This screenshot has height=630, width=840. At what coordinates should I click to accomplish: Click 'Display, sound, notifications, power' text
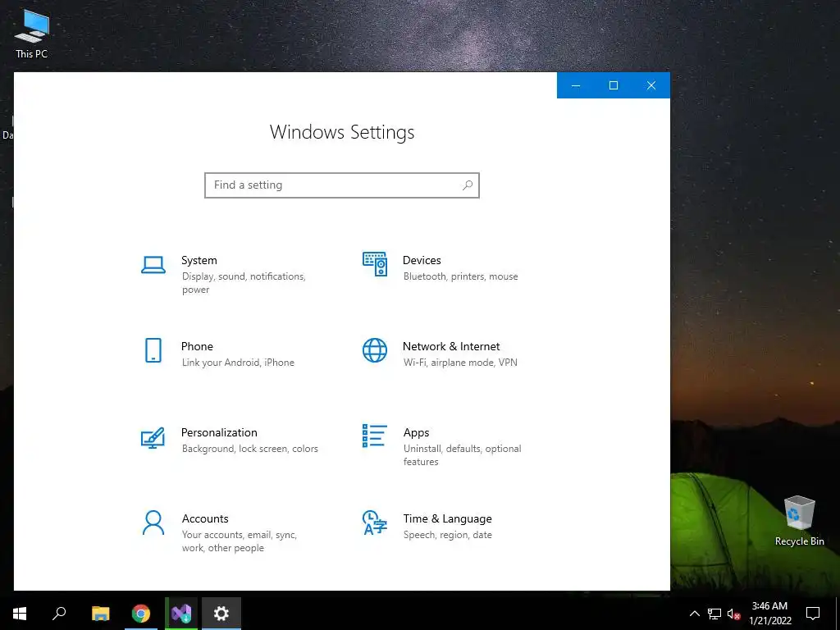244,283
